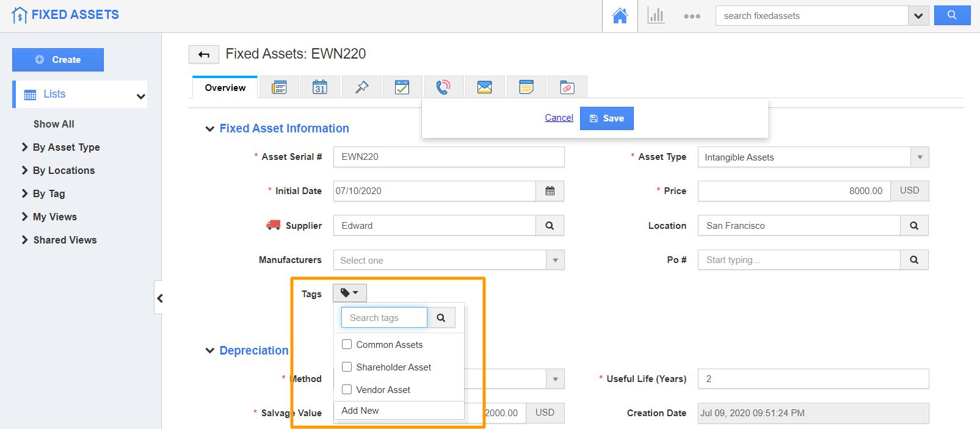The height and width of the screenshot is (429, 980).
Task: Open the notes tab icon
Action: [x=526, y=87]
